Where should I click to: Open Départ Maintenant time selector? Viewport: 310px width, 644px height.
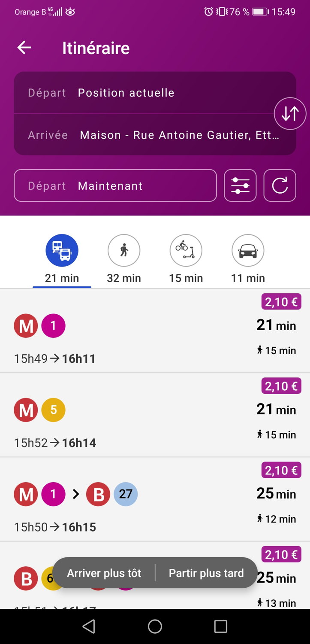pyautogui.click(x=115, y=185)
